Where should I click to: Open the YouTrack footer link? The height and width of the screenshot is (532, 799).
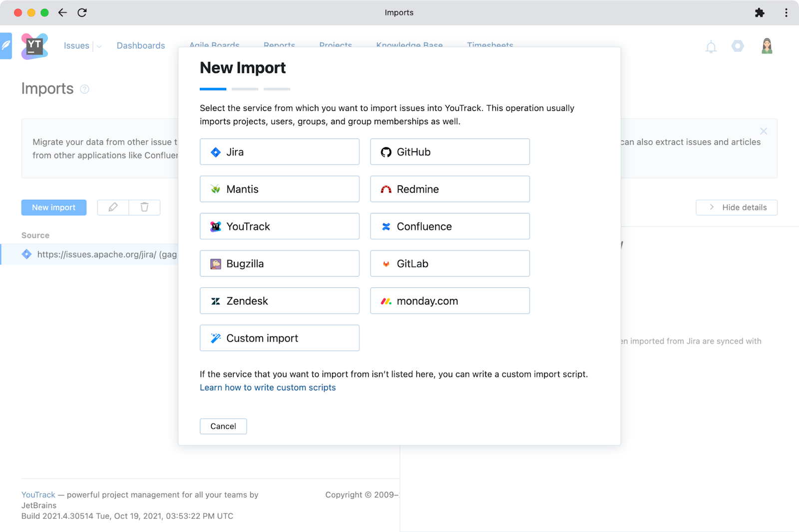point(38,495)
